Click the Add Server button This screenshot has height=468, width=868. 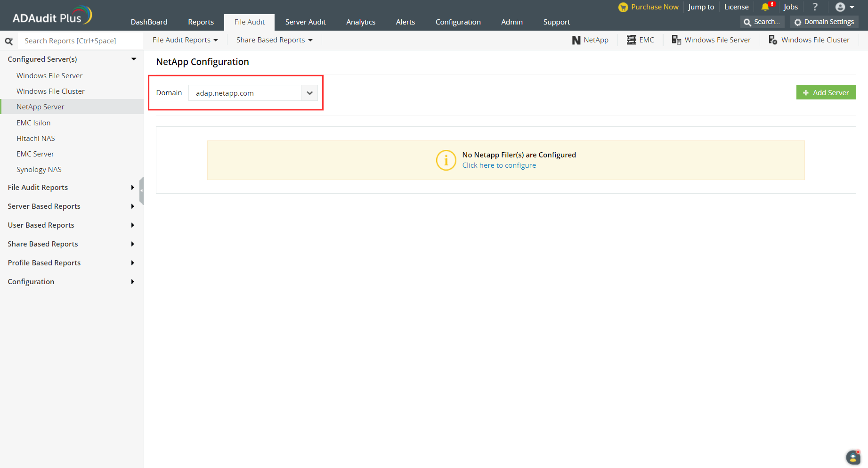point(826,92)
